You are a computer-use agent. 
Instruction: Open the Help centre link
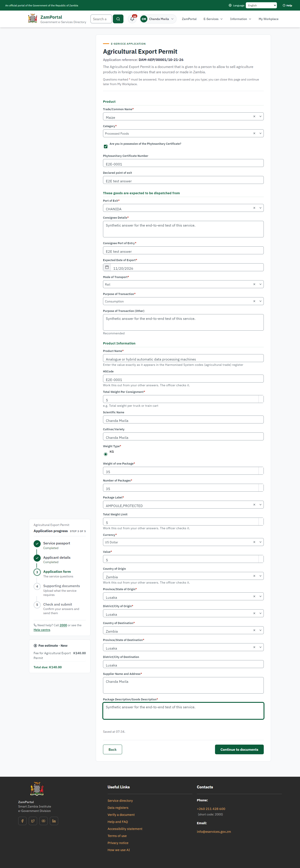click(42, 630)
